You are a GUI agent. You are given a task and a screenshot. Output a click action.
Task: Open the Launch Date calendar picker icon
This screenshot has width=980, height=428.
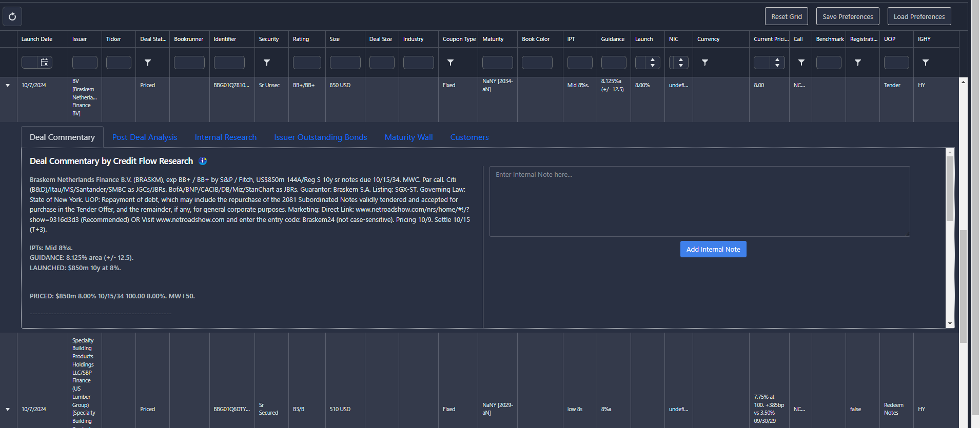(x=45, y=63)
